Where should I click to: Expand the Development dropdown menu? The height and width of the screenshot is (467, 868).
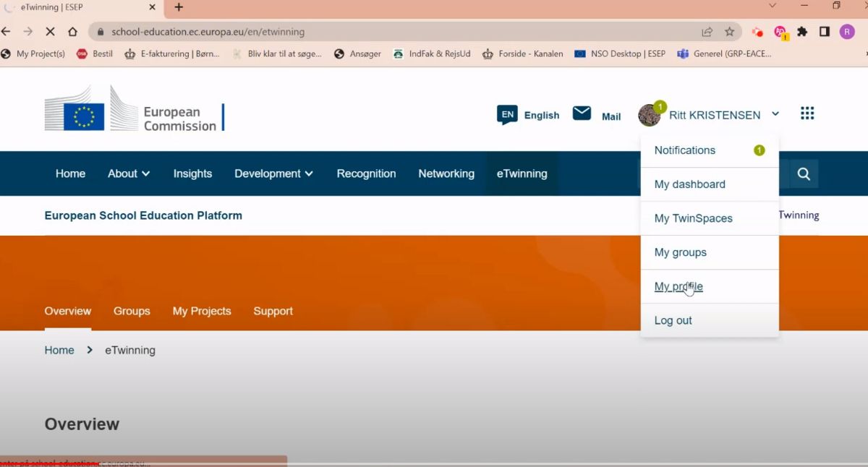point(273,173)
